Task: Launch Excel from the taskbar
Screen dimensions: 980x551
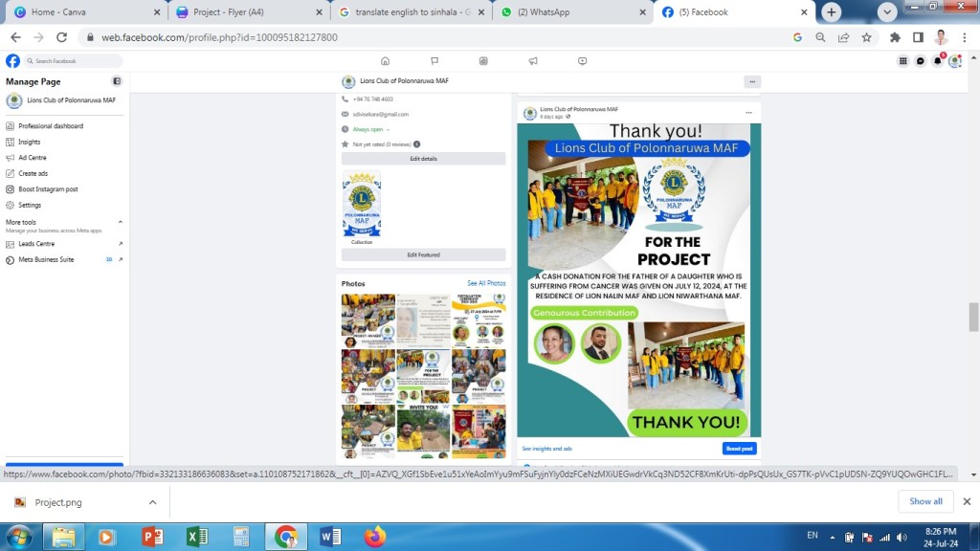Action: (197, 537)
